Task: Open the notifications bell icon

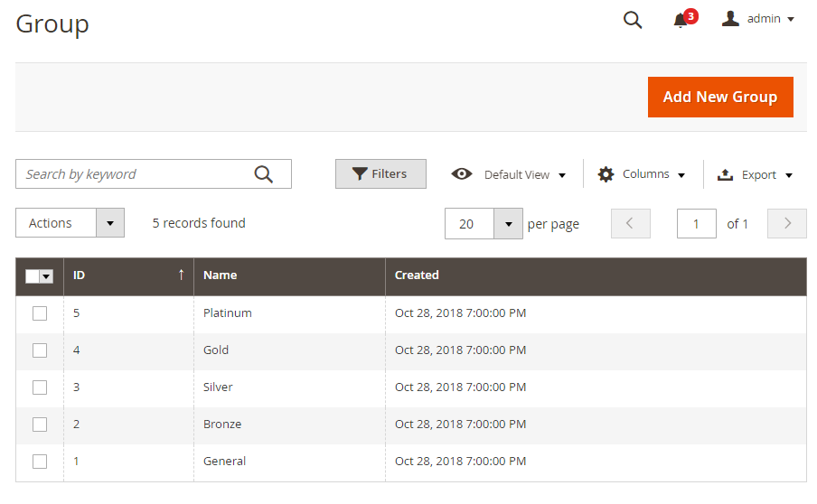Action: click(x=681, y=20)
